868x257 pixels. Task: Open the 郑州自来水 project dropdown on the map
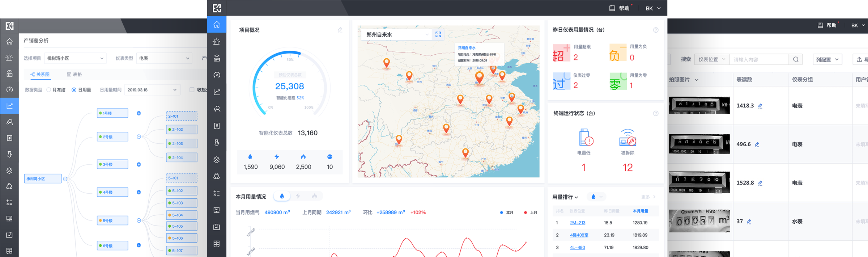tap(397, 34)
